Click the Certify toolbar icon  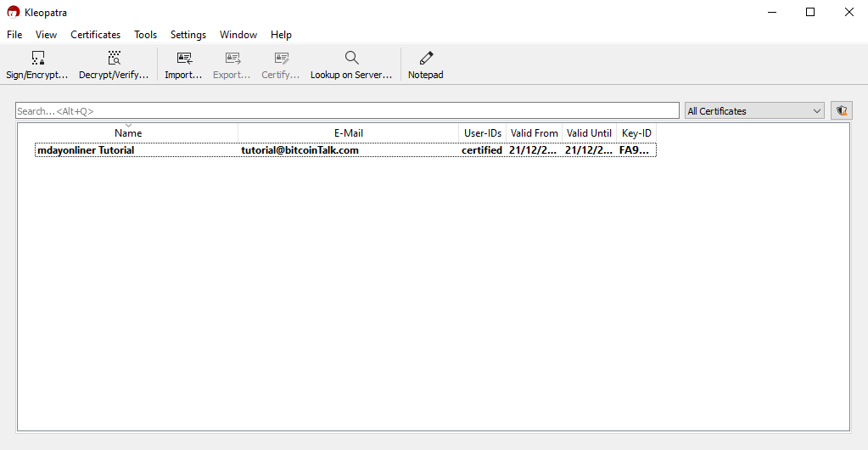[281, 65]
